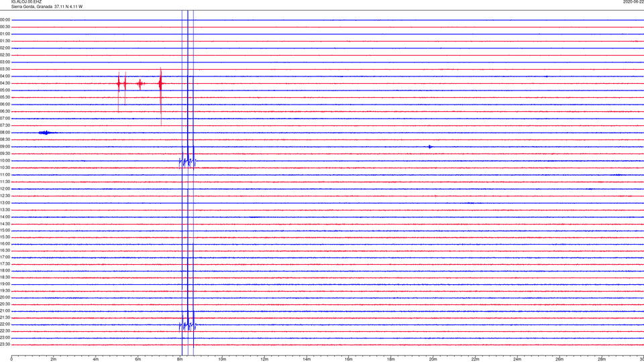Screen dimensions: 644x362
Task: Select the 05:00 trace time label
Action: 5,90
